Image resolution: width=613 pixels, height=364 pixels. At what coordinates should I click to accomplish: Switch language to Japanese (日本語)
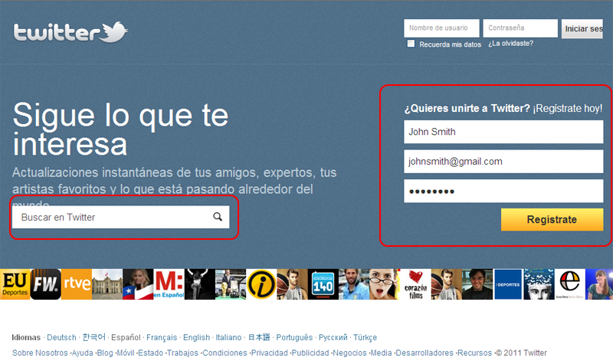pos(259,337)
